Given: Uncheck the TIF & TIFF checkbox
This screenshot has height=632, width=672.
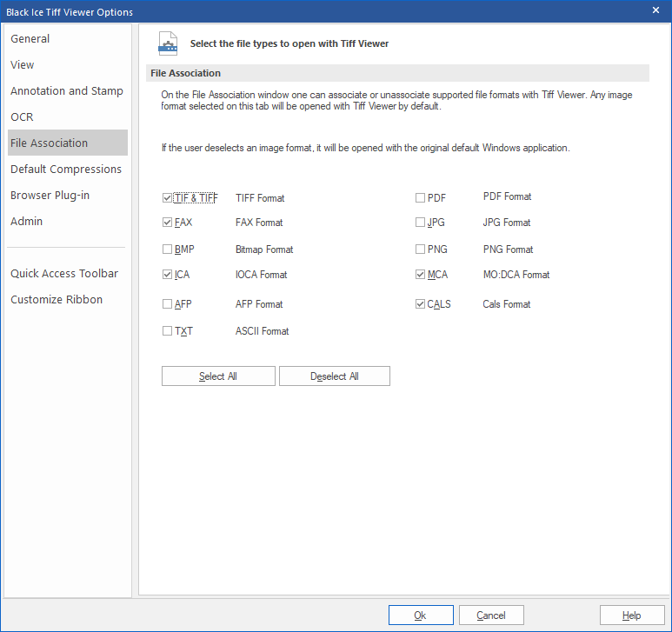Looking at the screenshot, I should point(167,198).
